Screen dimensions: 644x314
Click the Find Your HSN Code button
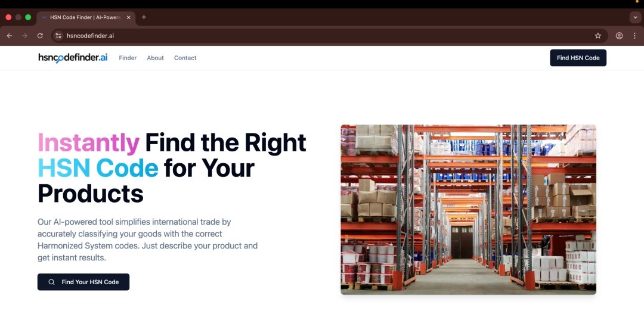(83, 282)
